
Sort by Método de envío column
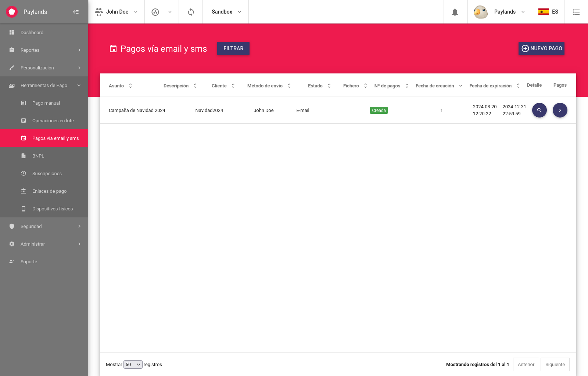tap(269, 86)
